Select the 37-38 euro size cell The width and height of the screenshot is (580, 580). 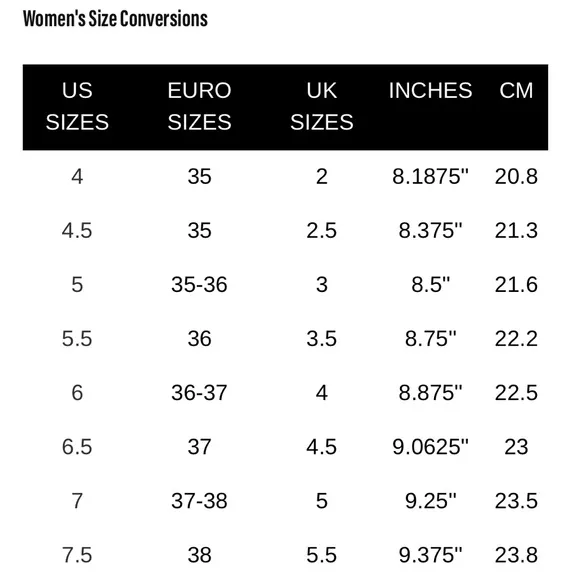coord(199,501)
